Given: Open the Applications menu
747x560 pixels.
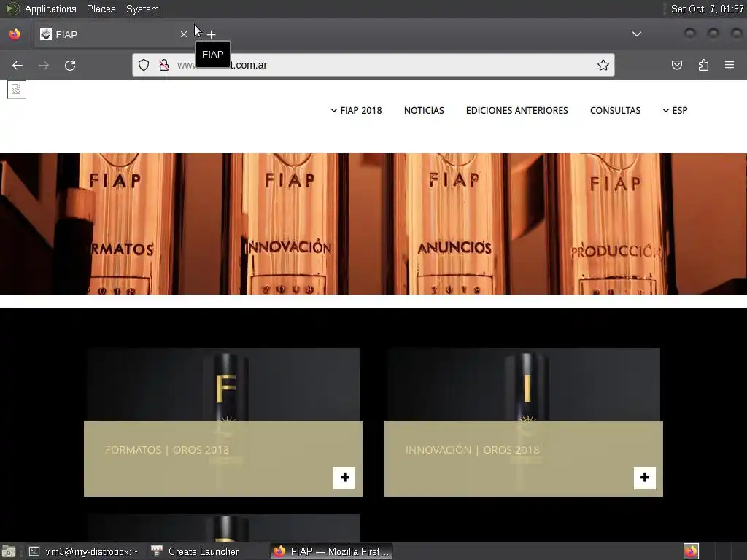Looking at the screenshot, I should pyautogui.click(x=50, y=9).
